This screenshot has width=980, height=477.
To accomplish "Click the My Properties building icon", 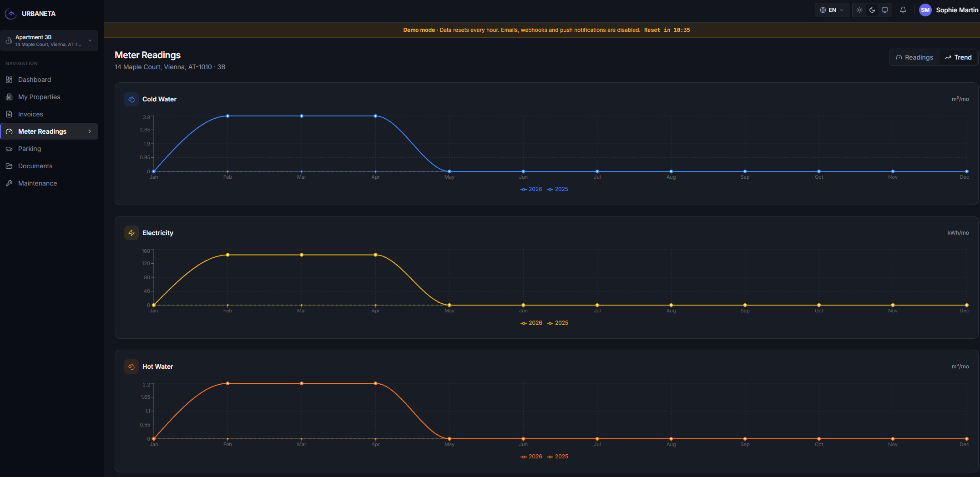I will [9, 97].
